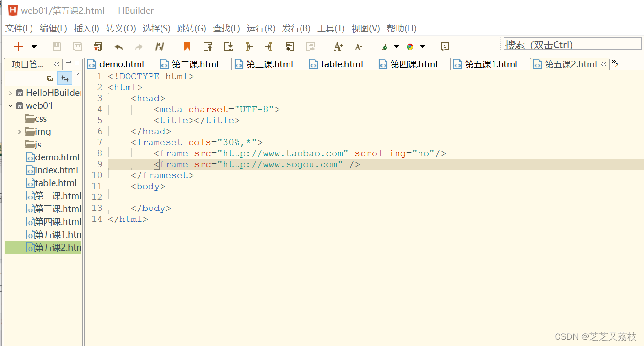Click the back-to-last-edit location icon
This screenshot has width=644, height=346.
290,46
